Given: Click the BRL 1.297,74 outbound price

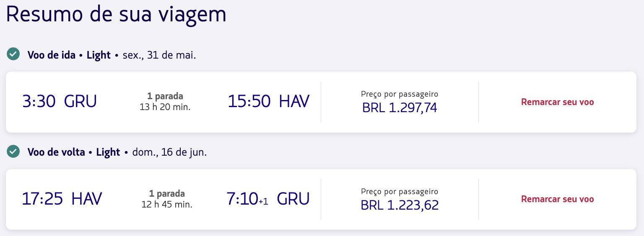Looking at the screenshot, I should tap(400, 108).
